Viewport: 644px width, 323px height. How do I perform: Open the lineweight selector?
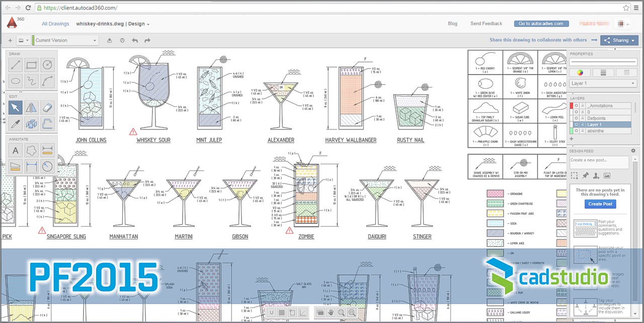603,73
